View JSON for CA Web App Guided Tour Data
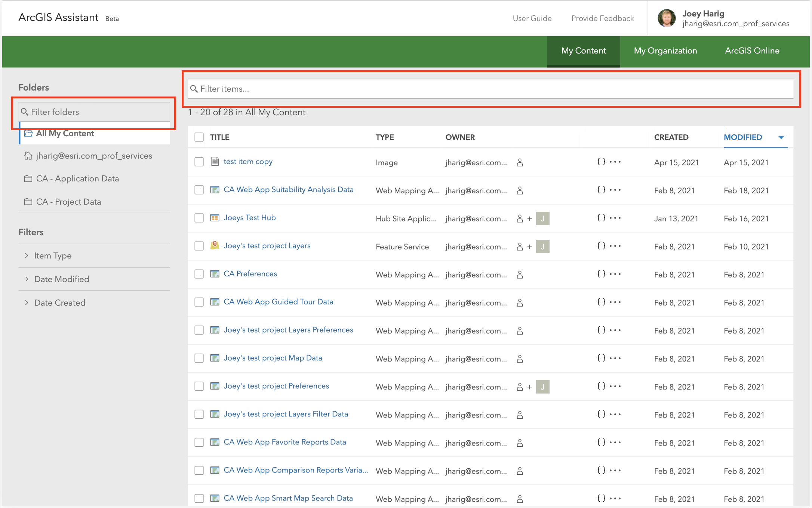The image size is (812, 508). point(601,302)
